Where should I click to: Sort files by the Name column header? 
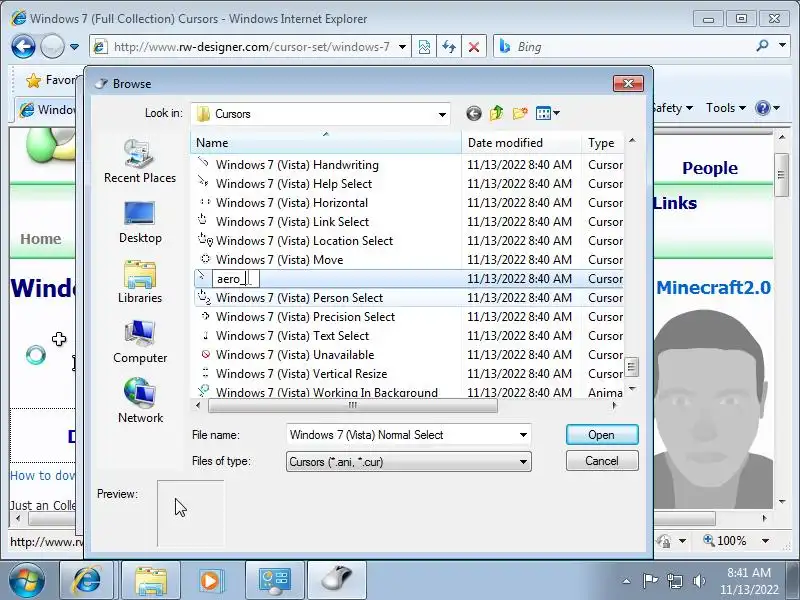(x=326, y=143)
